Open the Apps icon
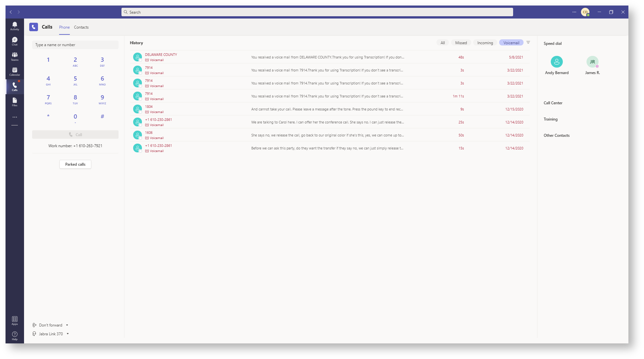Screen dimensions: 644x359 coord(15,320)
